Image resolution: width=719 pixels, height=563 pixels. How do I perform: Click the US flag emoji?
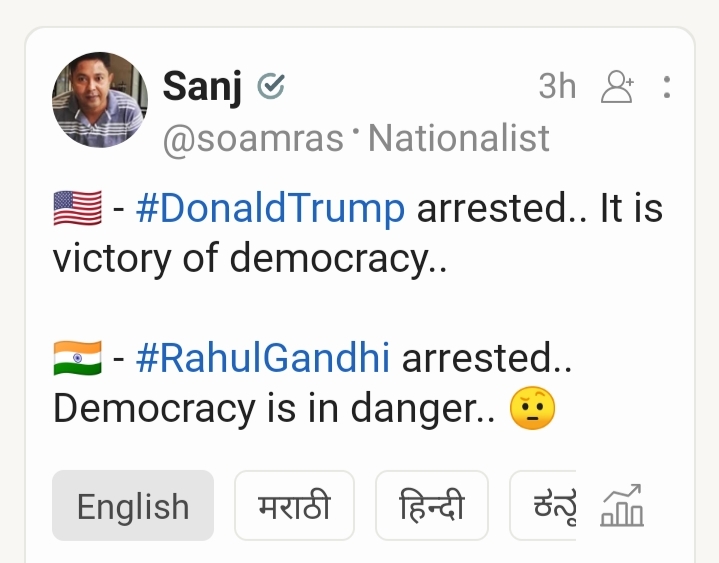click(77, 208)
